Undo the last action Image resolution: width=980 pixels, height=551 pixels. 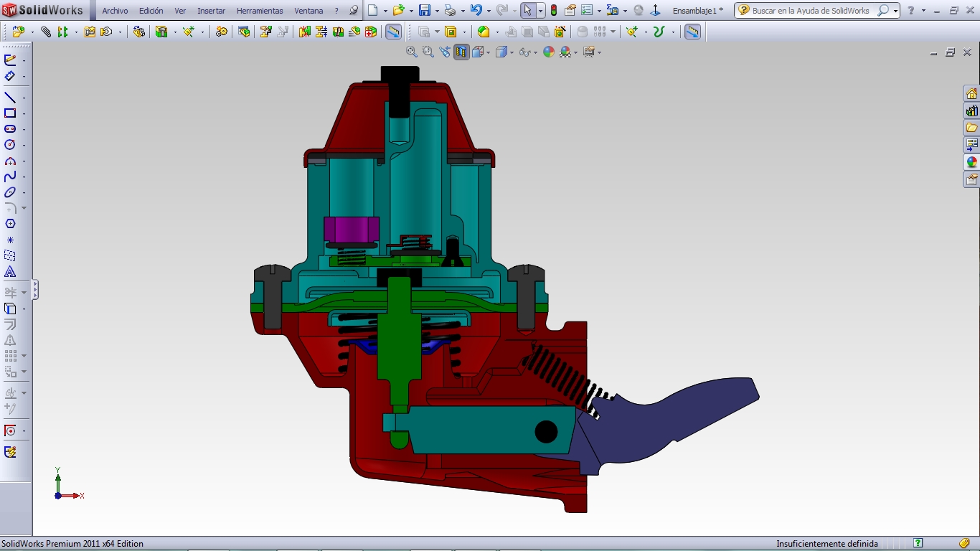(x=476, y=10)
